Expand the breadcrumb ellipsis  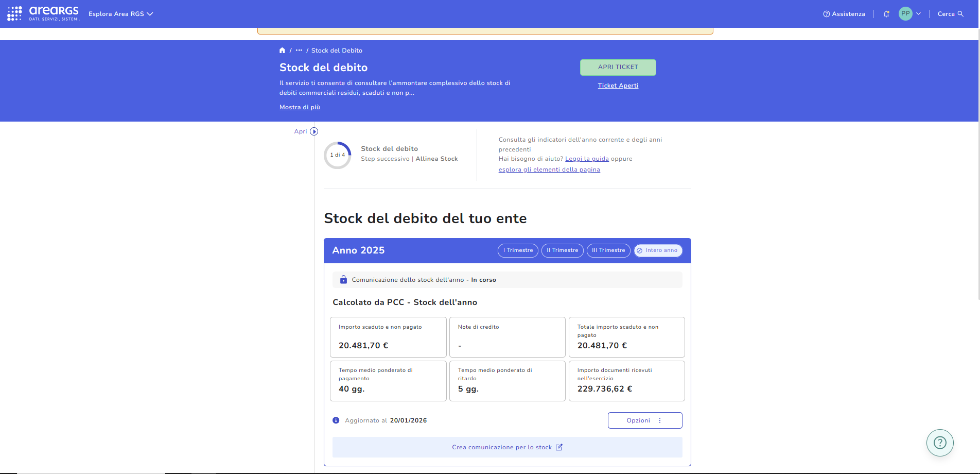pyautogui.click(x=299, y=50)
